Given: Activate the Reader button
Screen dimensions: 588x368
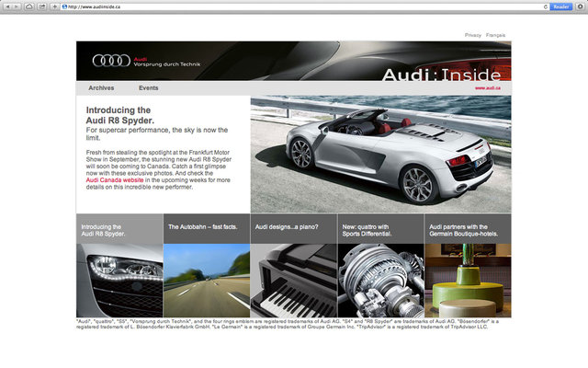Looking at the screenshot, I should tap(561, 6).
